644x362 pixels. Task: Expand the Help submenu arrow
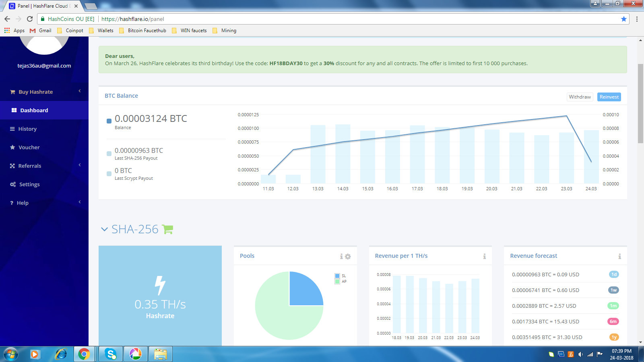[x=80, y=202]
